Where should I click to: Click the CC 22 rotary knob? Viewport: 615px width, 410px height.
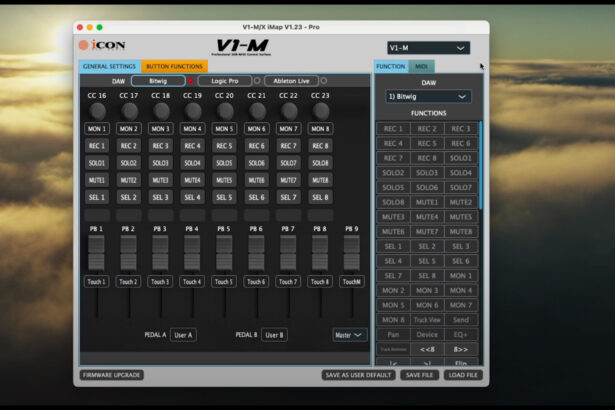click(x=289, y=112)
